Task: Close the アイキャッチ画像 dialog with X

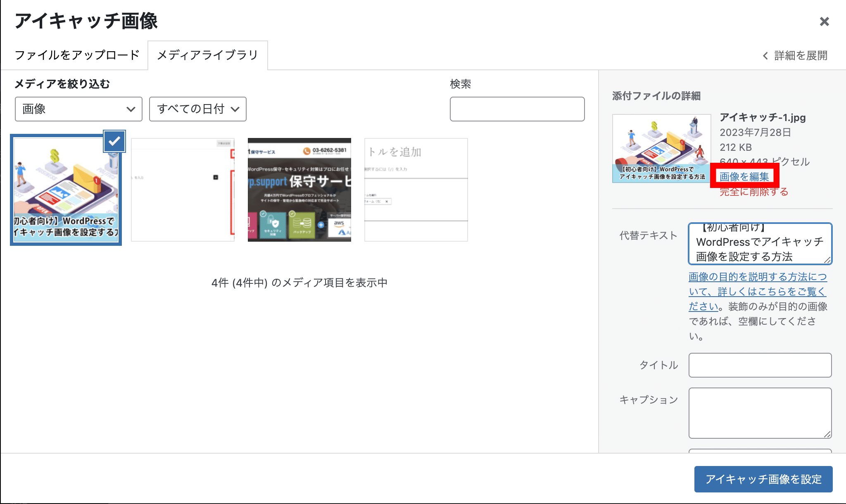Action: (x=824, y=21)
